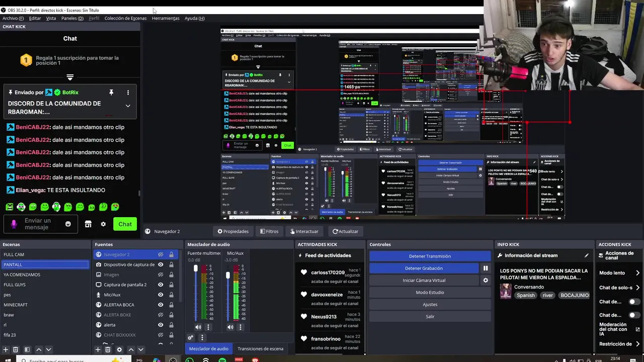
Task: Click Propiedades button in source toolbar
Action: tap(232, 231)
